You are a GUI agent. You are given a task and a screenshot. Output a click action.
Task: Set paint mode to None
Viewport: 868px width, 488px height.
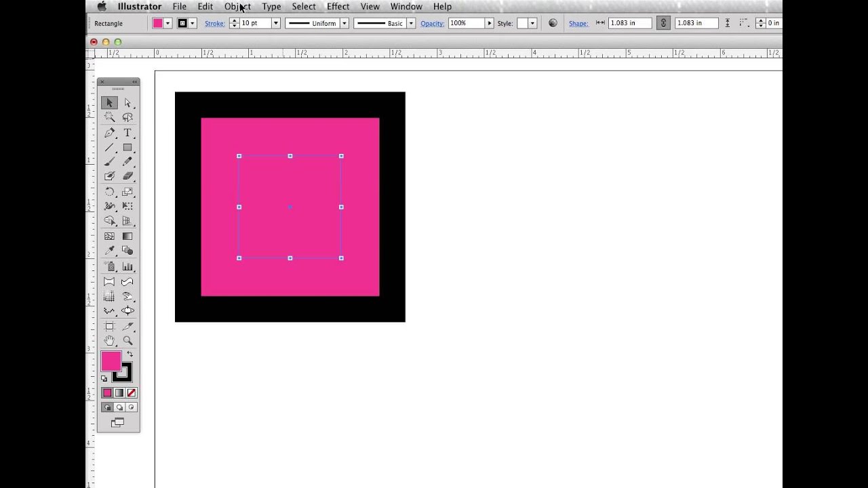click(x=132, y=392)
